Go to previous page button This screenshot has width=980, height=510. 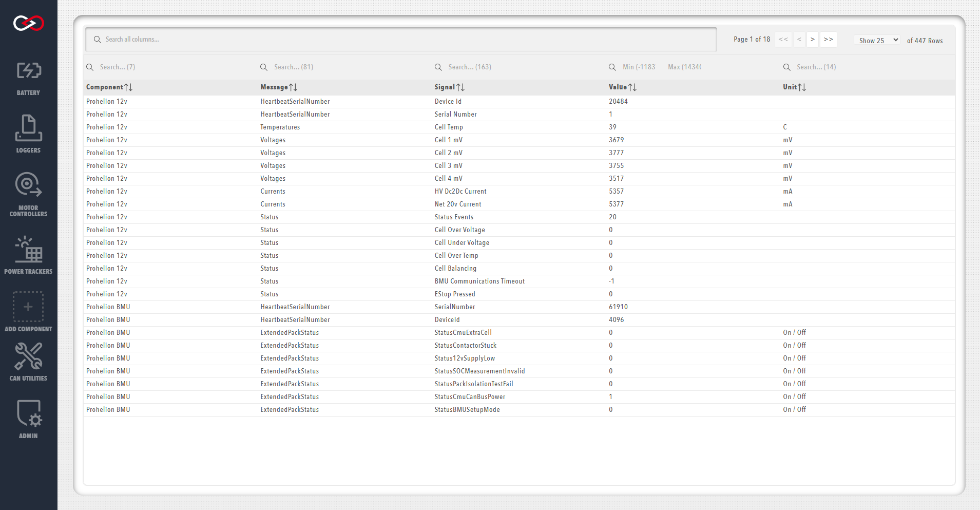click(799, 40)
